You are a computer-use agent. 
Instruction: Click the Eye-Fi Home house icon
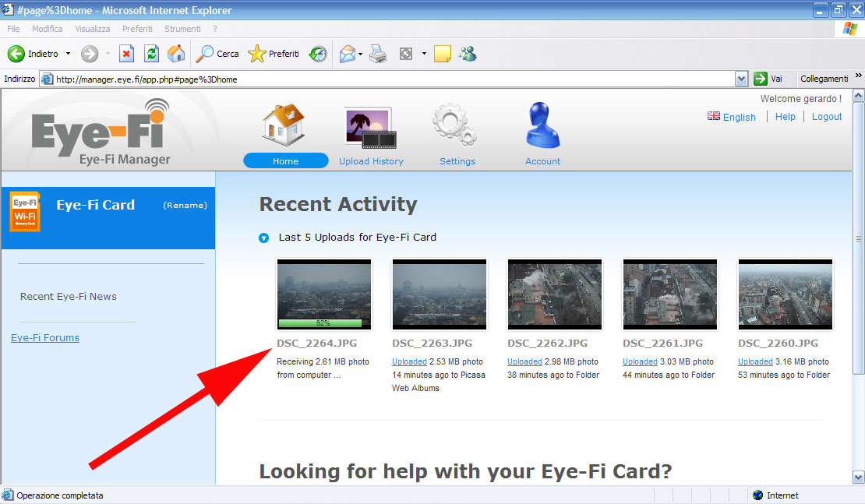point(284,125)
